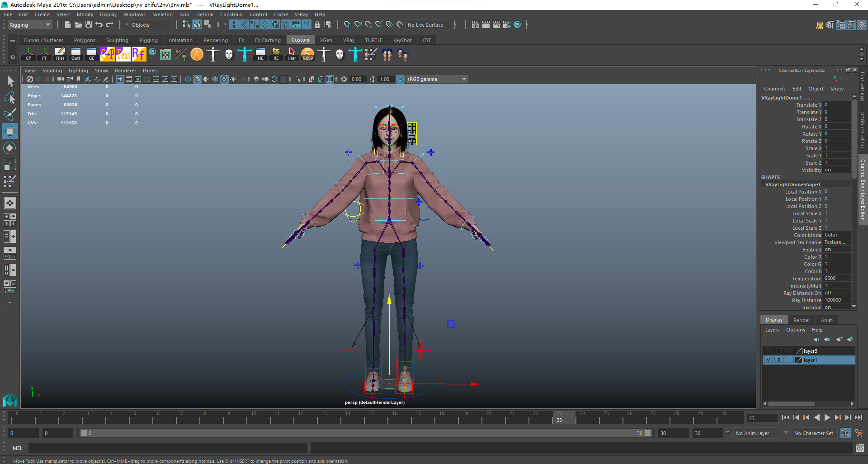The height and width of the screenshot is (464, 868).
Task: Open the Outl outliner shelf button
Action: click(76, 54)
